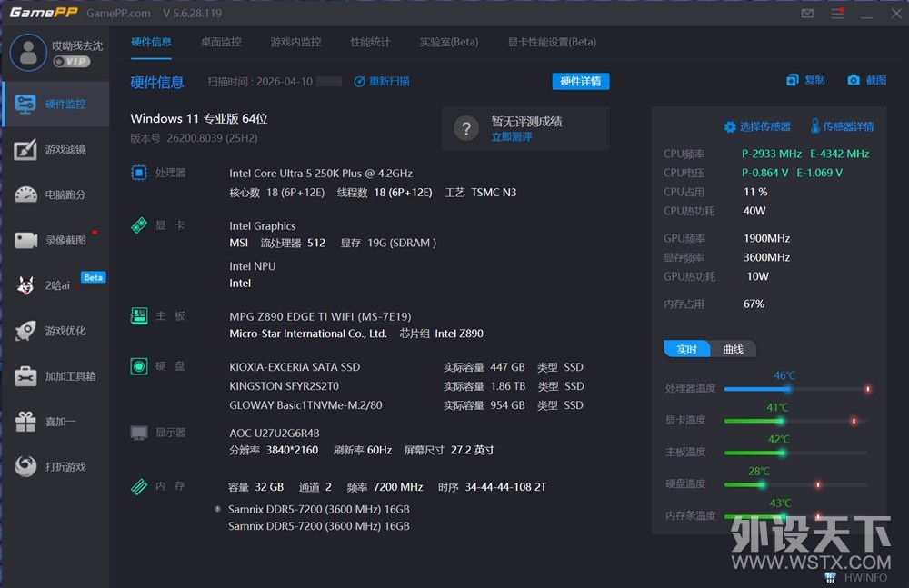Click the 内存 memory stick icon
This screenshot has height=588, width=909.
[138, 486]
